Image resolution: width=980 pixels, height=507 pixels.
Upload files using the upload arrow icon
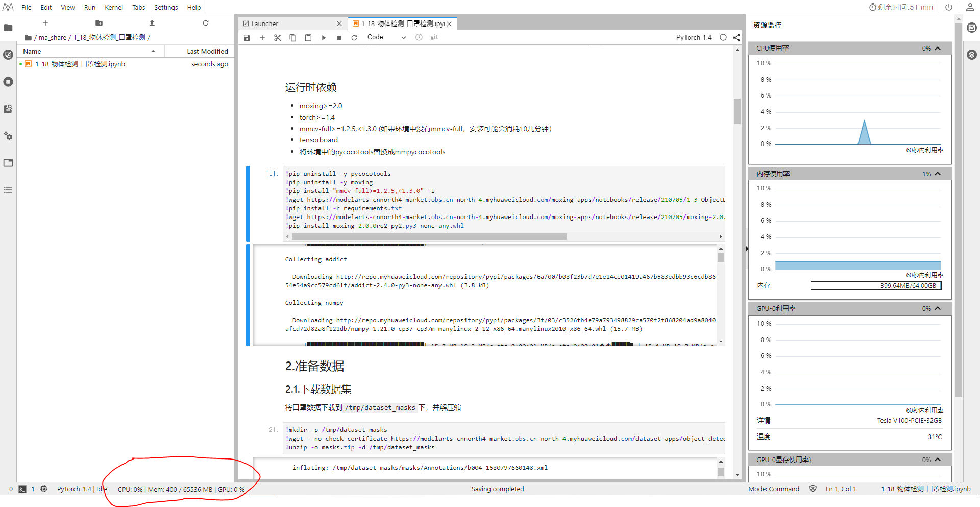[x=152, y=23]
